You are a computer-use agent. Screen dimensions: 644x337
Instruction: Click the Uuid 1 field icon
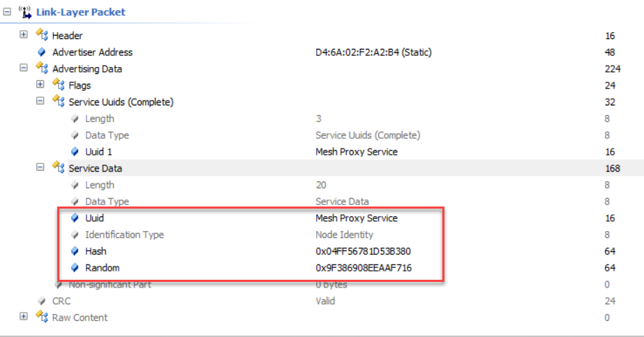click(75, 151)
